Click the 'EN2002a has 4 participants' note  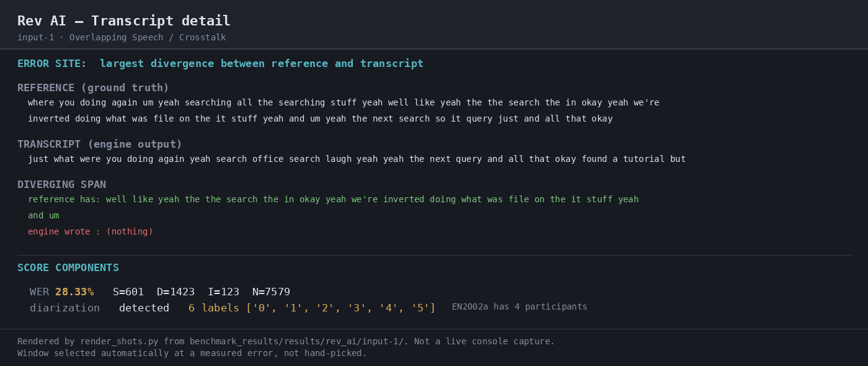tap(520, 307)
